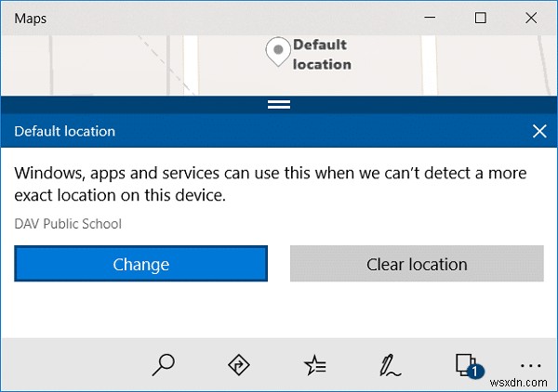The image size is (558, 392).
Task: Click the panel drag handle bar
Action: pos(279,104)
